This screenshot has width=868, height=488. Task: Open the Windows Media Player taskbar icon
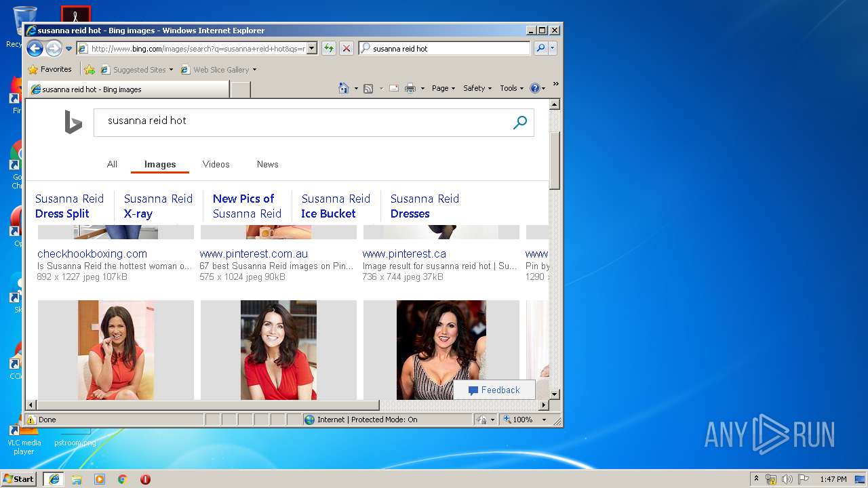pyautogui.click(x=100, y=479)
